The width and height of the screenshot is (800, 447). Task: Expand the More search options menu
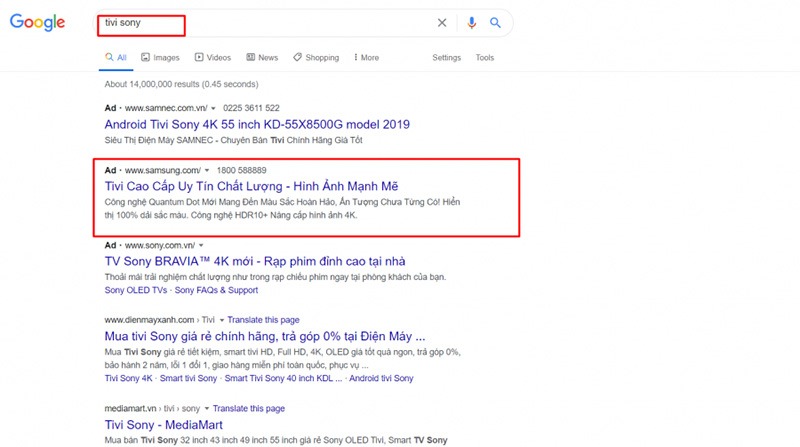tap(364, 58)
